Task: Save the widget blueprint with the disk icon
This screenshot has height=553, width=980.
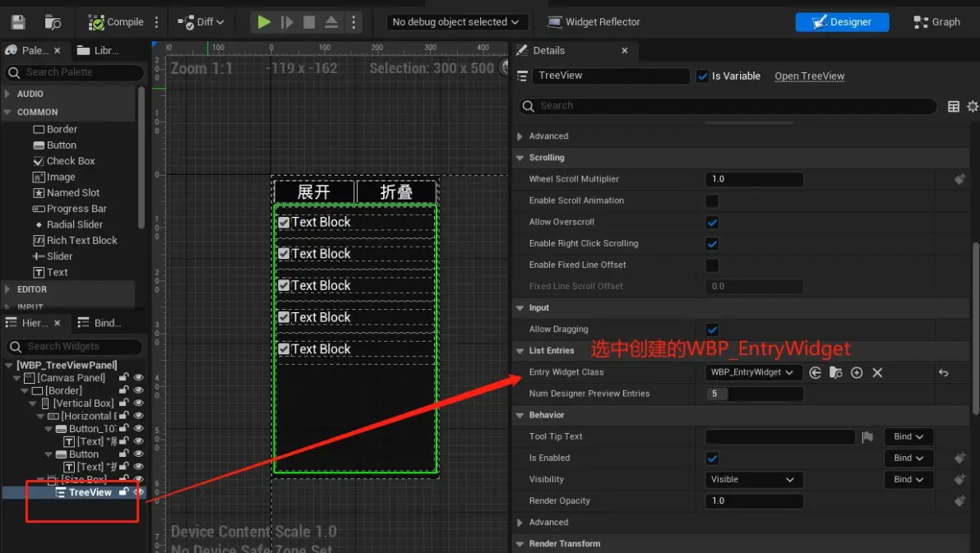Action: coord(18,22)
